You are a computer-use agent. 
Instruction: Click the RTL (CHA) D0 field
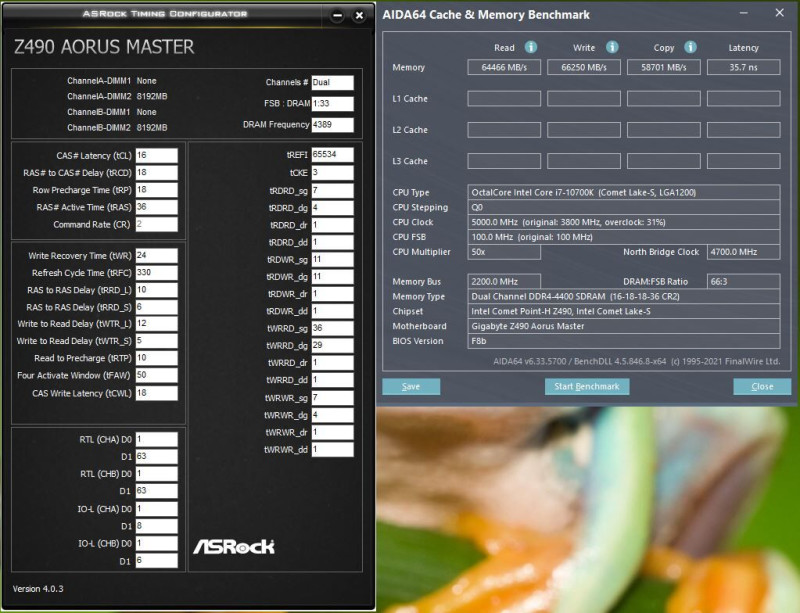(x=157, y=439)
